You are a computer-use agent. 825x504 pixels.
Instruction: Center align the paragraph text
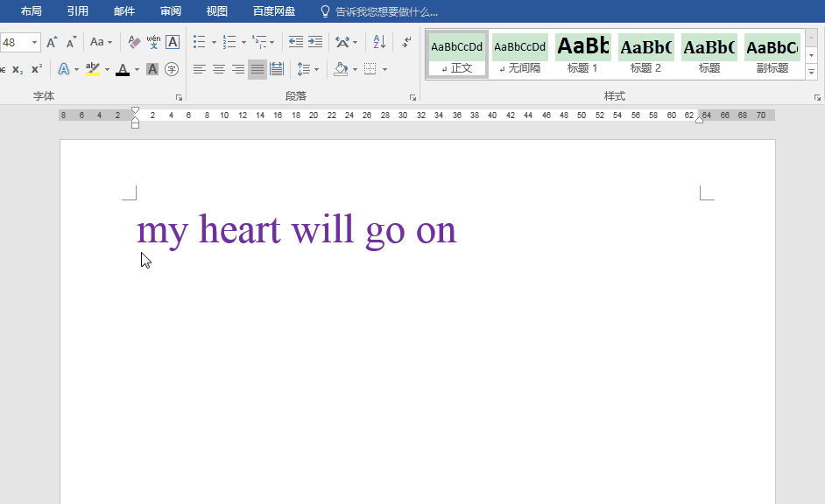point(219,69)
